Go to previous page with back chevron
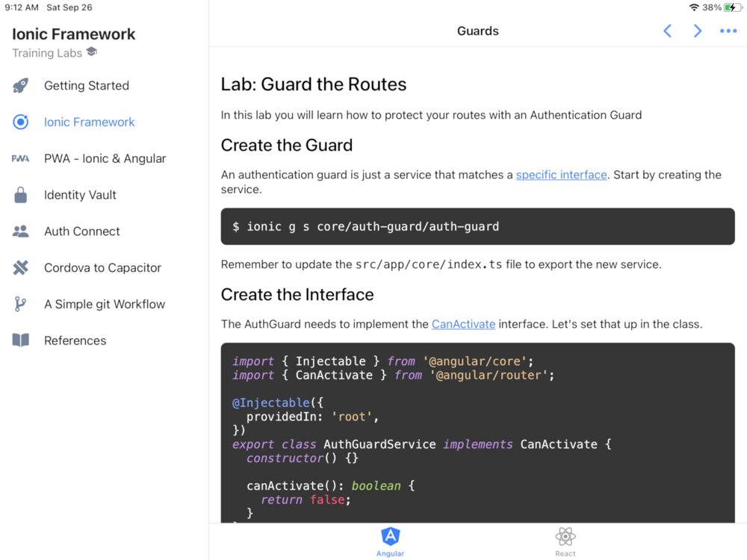747x560 pixels. (x=667, y=31)
